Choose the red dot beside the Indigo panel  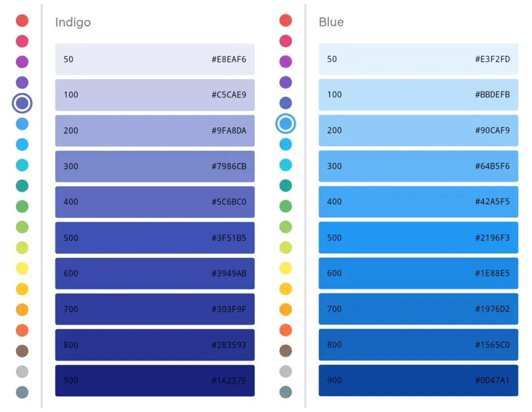22,21
